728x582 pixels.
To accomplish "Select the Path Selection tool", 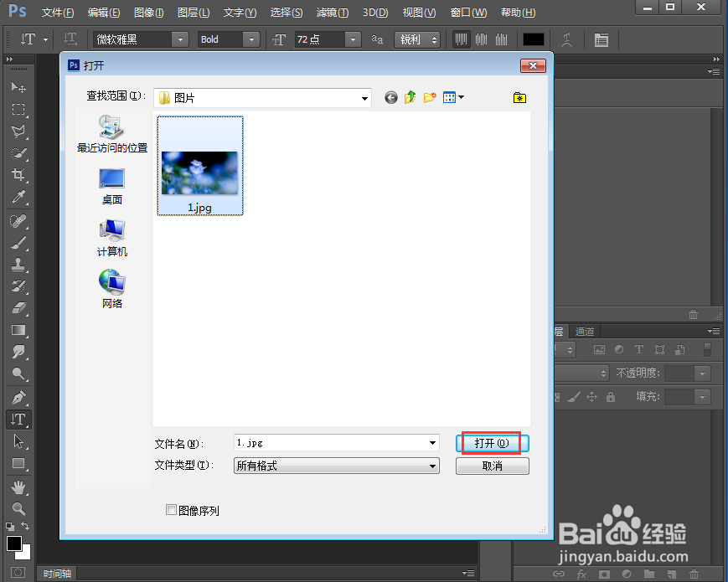I will point(18,441).
